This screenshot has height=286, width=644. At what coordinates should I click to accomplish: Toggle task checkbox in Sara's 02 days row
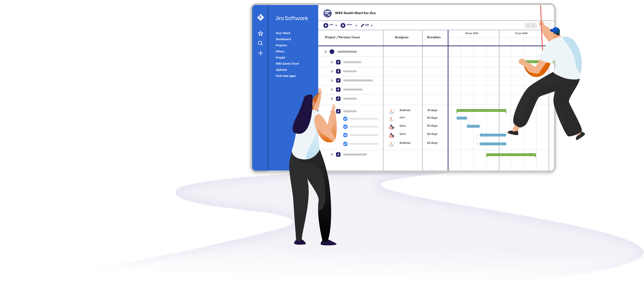[x=345, y=135]
